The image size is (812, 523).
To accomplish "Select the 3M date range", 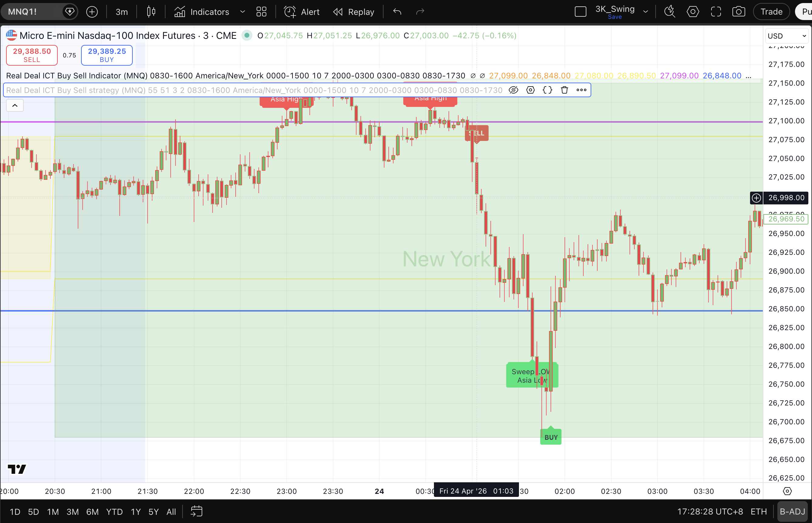I will tap(73, 511).
